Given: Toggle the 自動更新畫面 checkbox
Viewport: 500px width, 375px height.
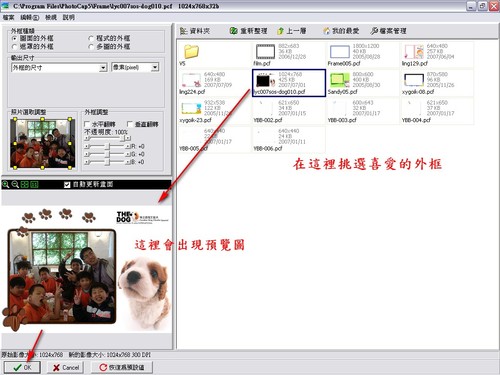Looking at the screenshot, I should tap(67, 184).
